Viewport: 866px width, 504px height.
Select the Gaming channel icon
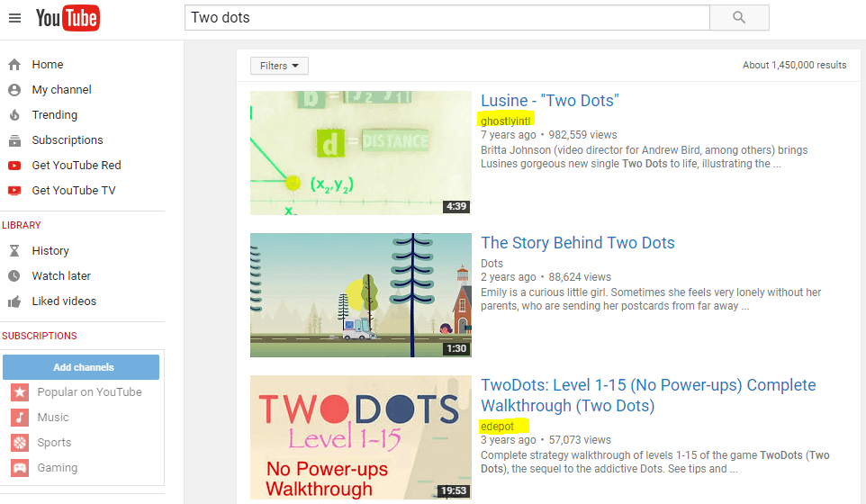pyautogui.click(x=20, y=468)
